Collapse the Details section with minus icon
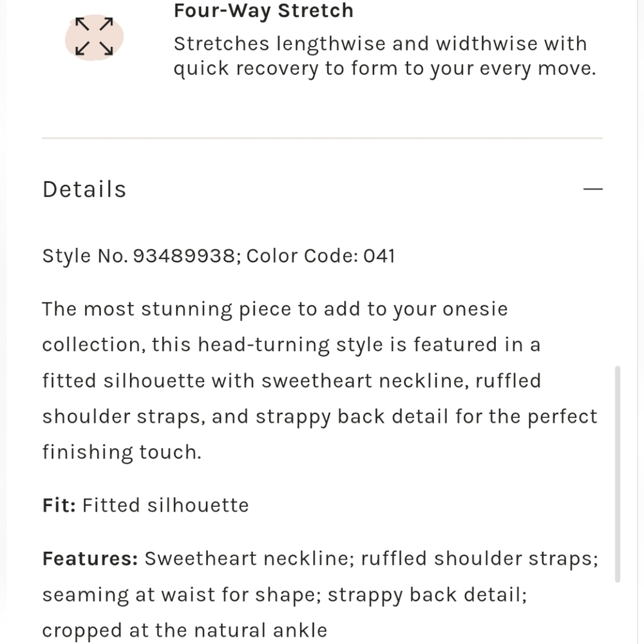This screenshot has width=644, height=644. click(x=592, y=189)
